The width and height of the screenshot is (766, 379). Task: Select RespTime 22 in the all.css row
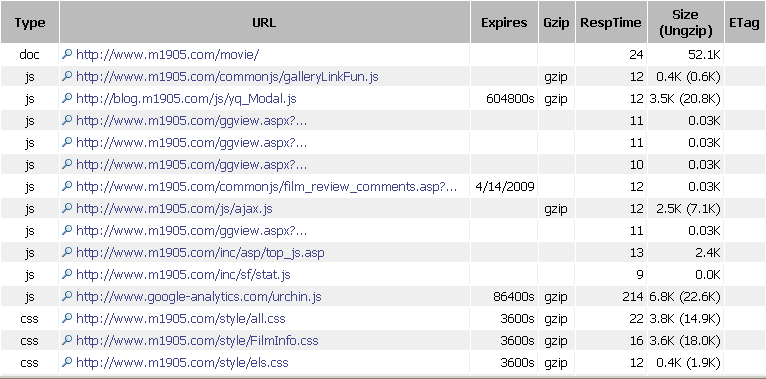pos(637,318)
